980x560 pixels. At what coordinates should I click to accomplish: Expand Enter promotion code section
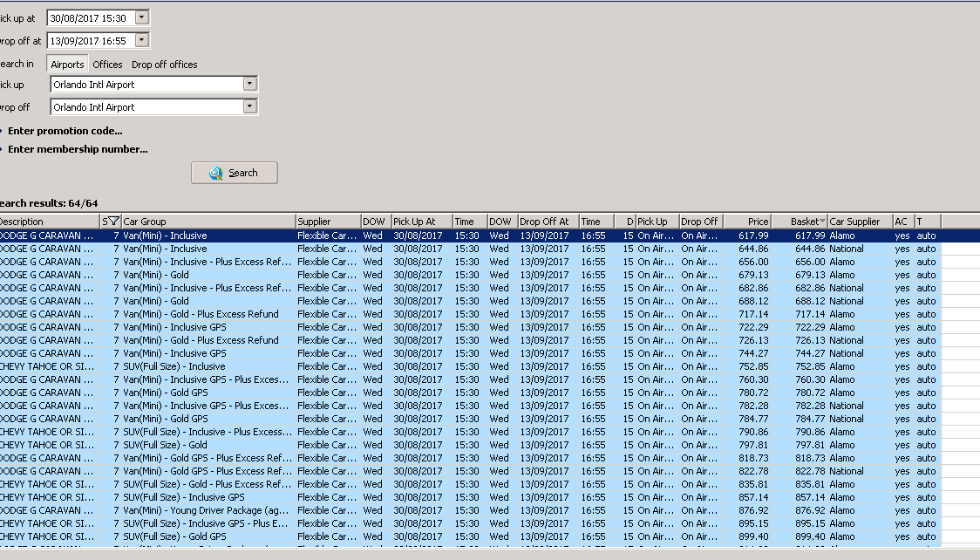click(65, 131)
